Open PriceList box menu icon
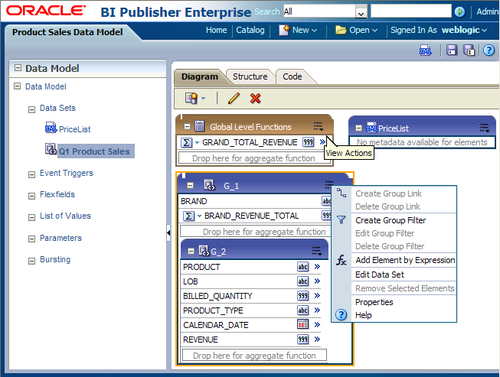The height and width of the screenshot is (377, 500). coord(484,128)
